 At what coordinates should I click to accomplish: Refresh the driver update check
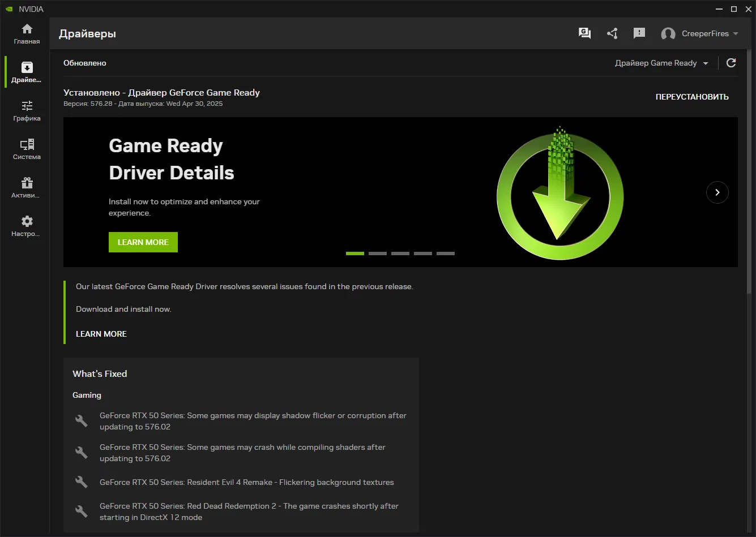tap(731, 63)
